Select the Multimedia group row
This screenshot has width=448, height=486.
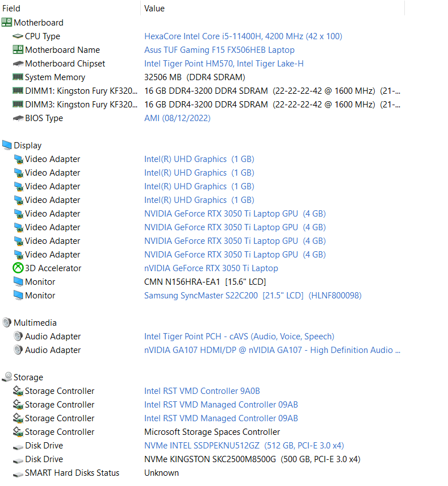[35, 323]
